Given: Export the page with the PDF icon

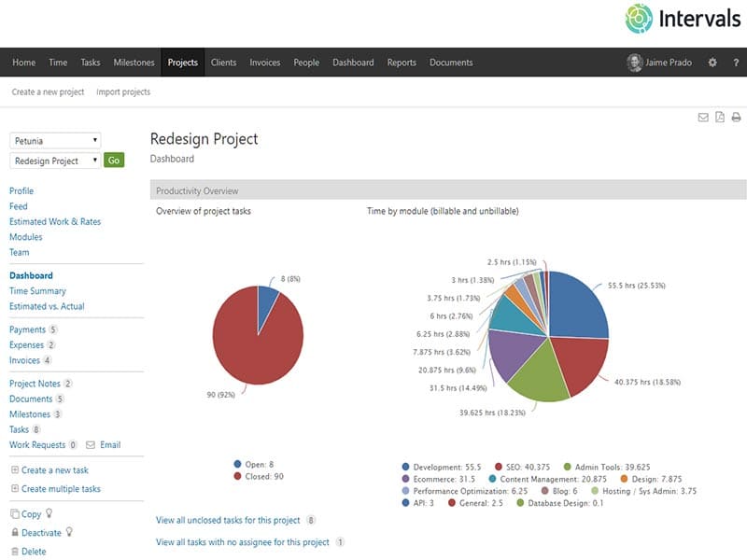Looking at the screenshot, I should 720,117.
